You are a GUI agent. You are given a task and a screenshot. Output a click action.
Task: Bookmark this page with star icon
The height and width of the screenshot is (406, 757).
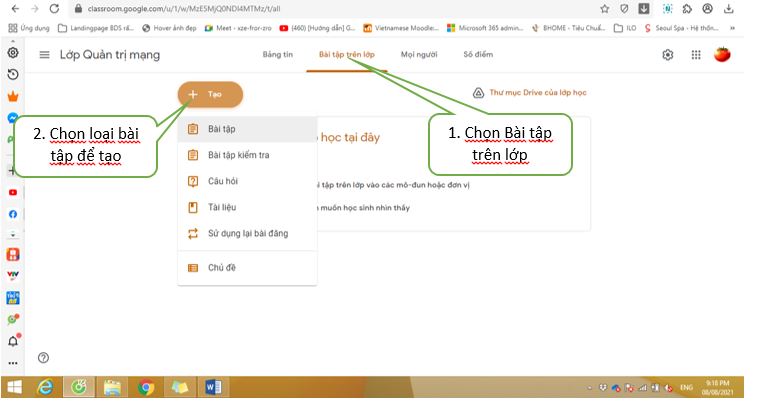(605, 8)
